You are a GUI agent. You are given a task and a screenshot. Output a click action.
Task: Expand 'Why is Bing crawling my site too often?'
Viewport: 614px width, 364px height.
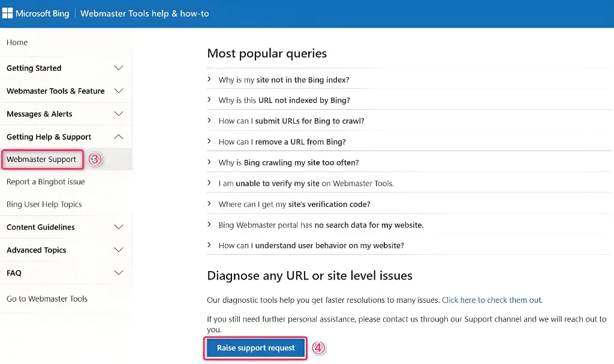[288, 163]
